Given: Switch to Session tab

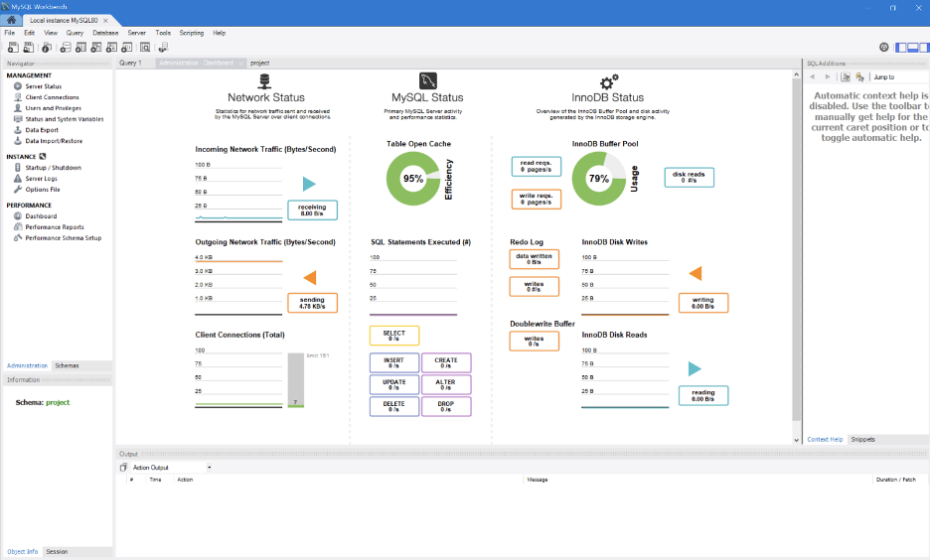Looking at the screenshot, I should [x=57, y=552].
